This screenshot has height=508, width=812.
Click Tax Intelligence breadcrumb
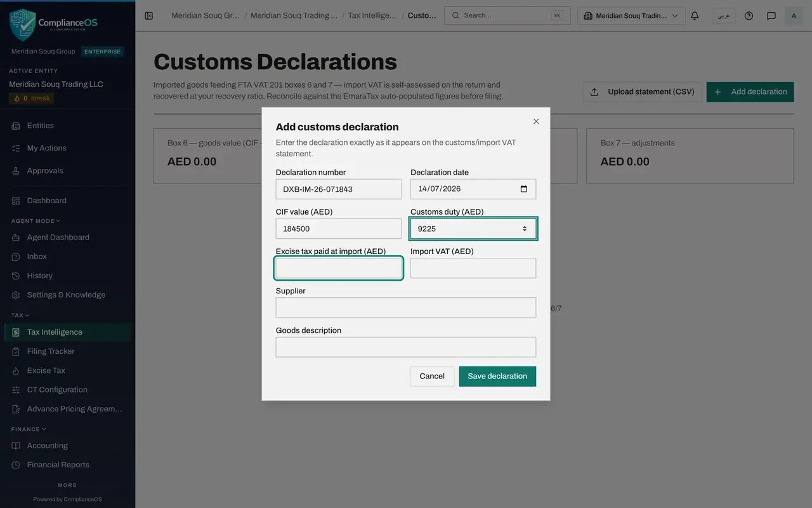pos(372,15)
